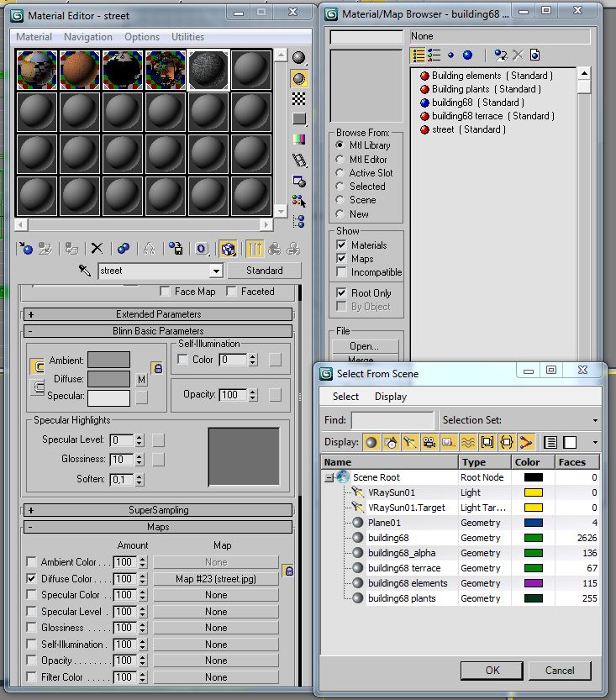Toggle checkered Background icon beside the sample slots
The height and width of the screenshot is (700, 616).
[x=298, y=98]
